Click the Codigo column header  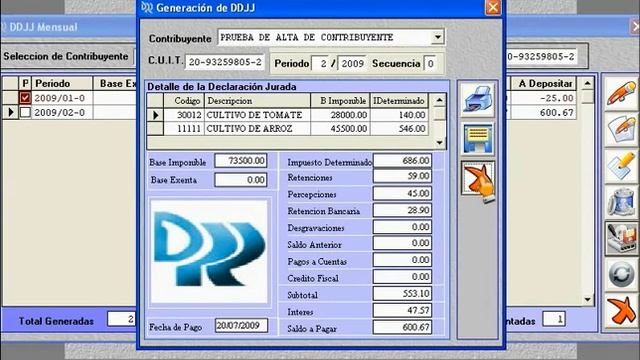[x=184, y=101]
